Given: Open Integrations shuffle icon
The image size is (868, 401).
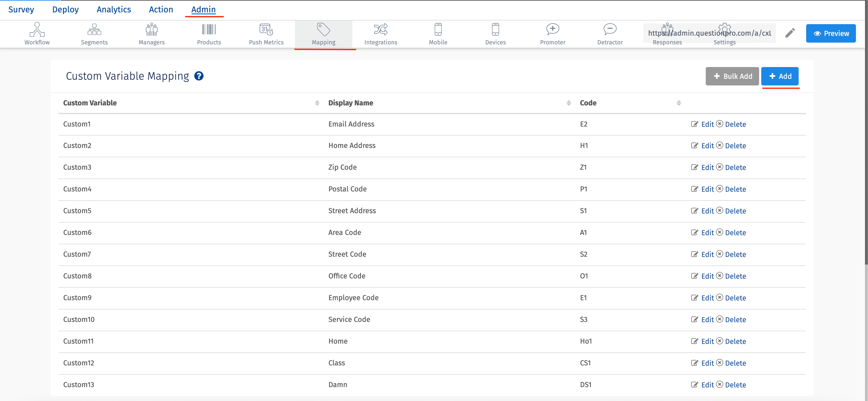Looking at the screenshot, I should pyautogui.click(x=380, y=30).
